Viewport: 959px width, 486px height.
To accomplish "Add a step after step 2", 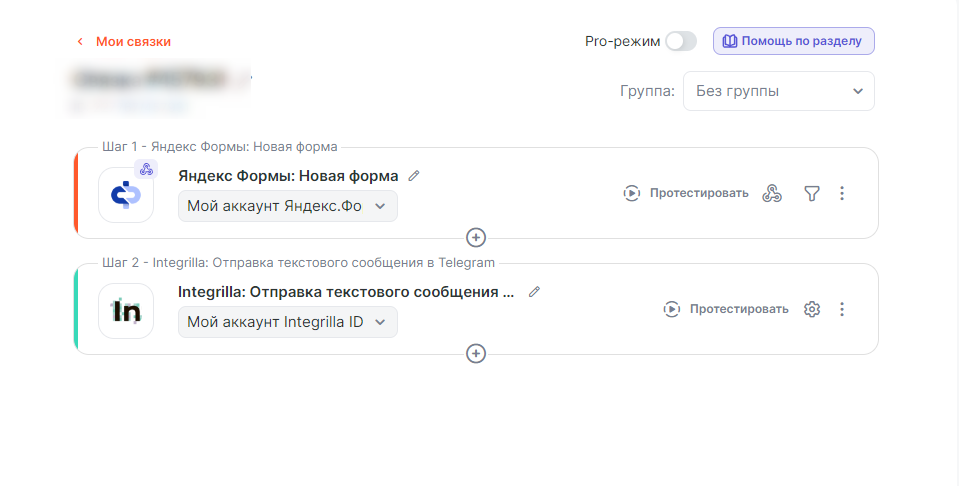I will coord(476,354).
